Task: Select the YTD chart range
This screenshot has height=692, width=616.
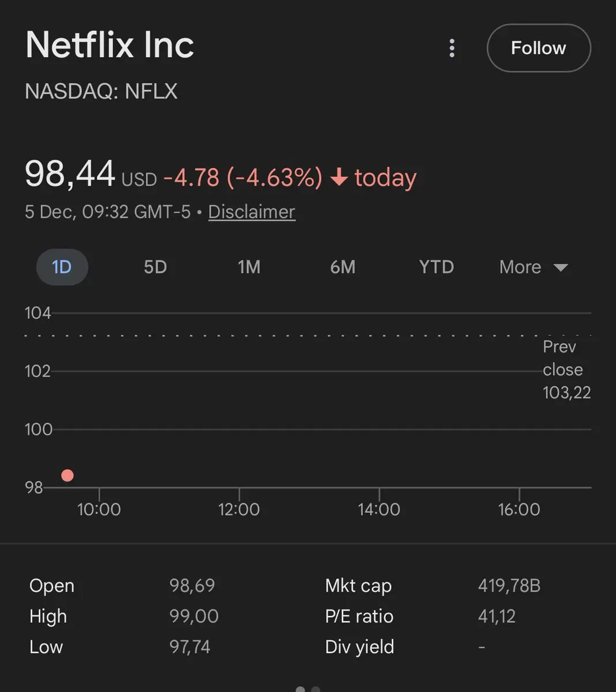Action: click(x=437, y=267)
